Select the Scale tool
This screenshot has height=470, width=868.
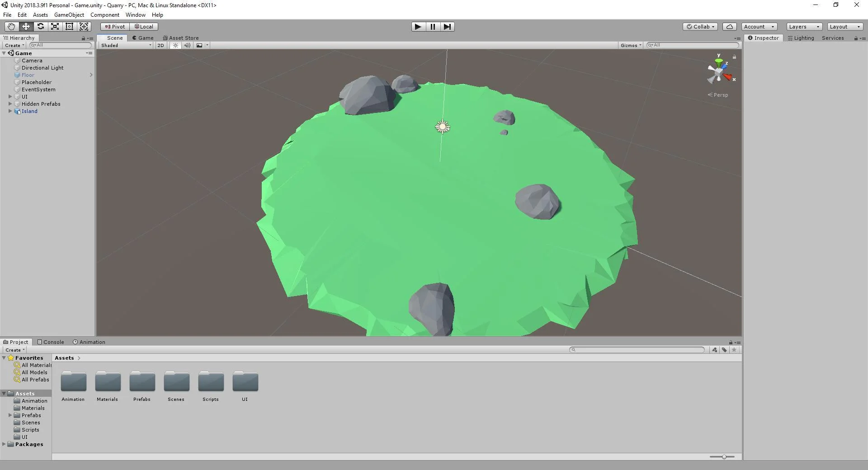click(x=55, y=27)
